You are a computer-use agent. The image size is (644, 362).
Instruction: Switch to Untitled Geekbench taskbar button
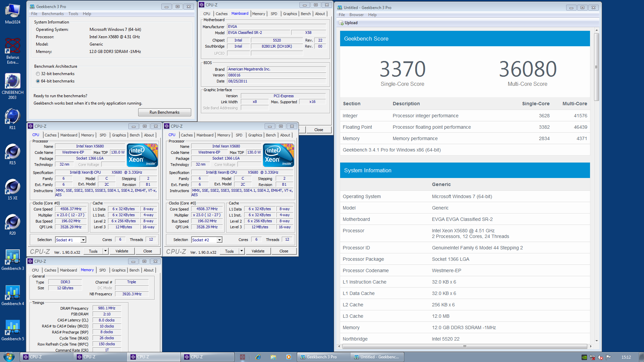(377, 357)
